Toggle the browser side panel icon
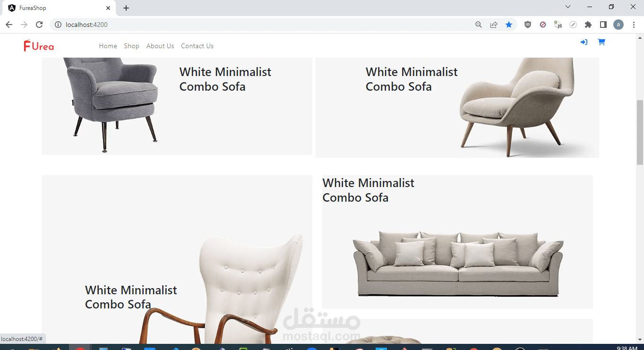 [x=603, y=25]
